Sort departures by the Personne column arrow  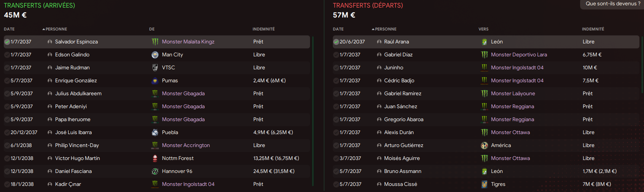point(373,29)
